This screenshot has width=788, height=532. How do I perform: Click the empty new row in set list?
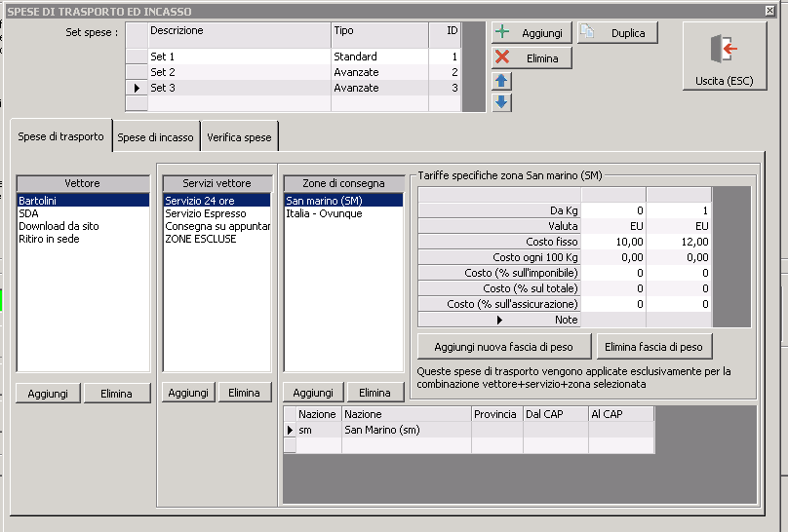pos(293,103)
